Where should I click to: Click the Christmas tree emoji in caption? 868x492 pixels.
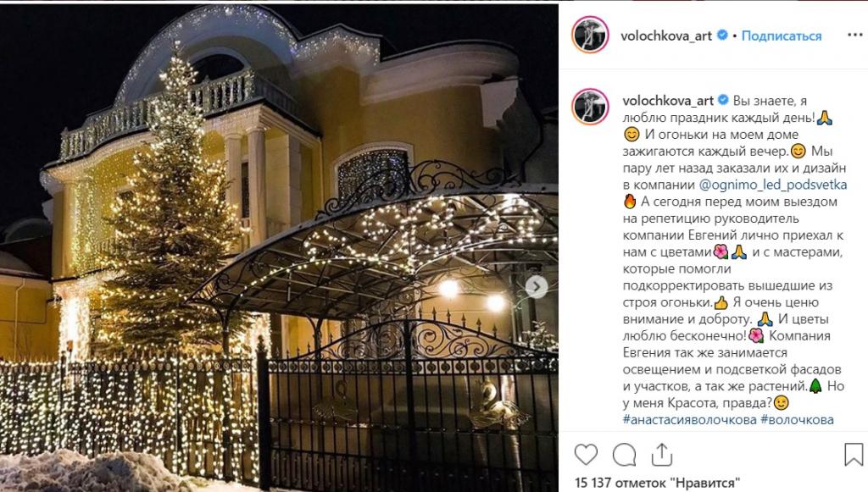point(815,386)
